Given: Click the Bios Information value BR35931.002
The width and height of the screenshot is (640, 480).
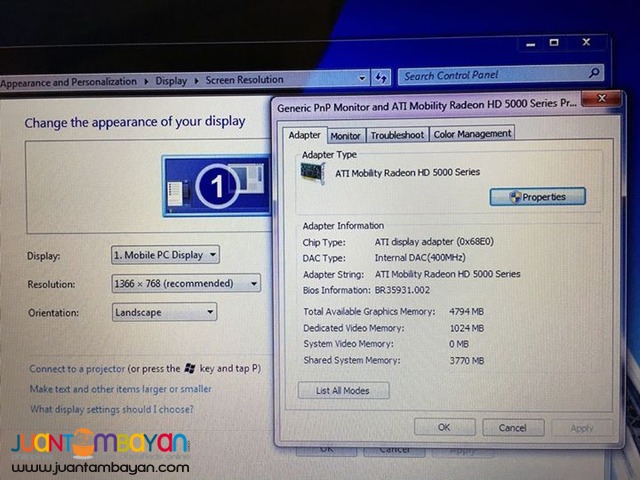Looking at the screenshot, I should [402, 290].
